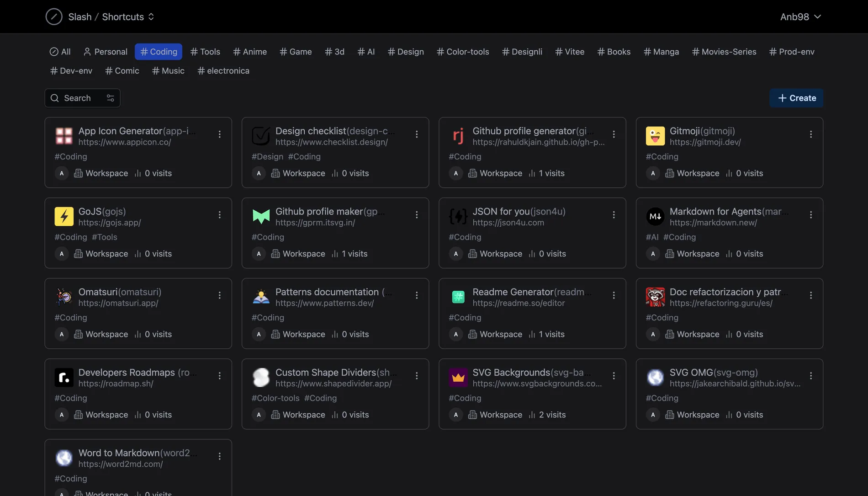This screenshot has width=868, height=496.
Task: Select the Coding tag tab
Action: (159, 52)
